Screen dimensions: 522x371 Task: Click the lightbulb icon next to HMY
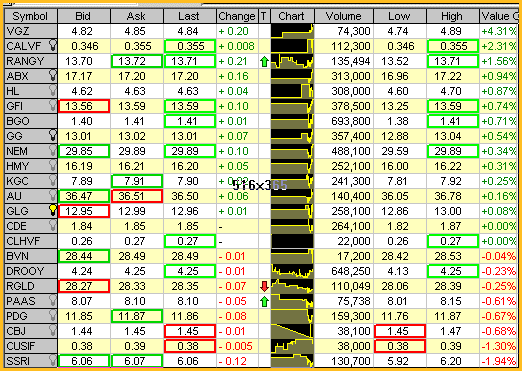[x=52, y=165]
